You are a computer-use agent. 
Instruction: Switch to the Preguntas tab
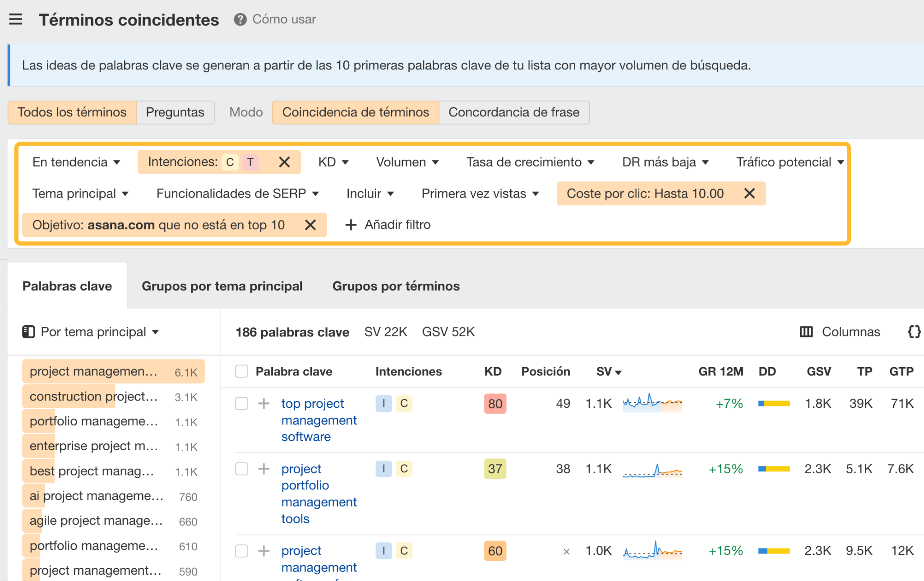pos(175,112)
